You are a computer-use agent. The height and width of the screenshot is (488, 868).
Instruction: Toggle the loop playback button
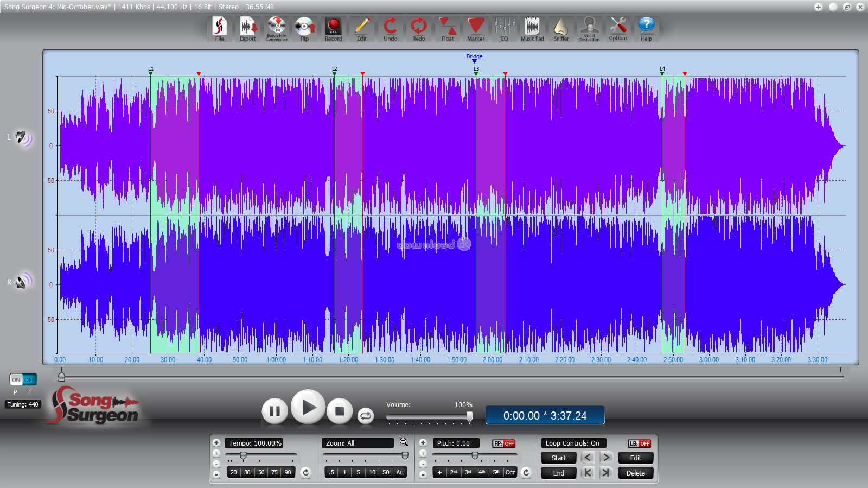[366, 416]
